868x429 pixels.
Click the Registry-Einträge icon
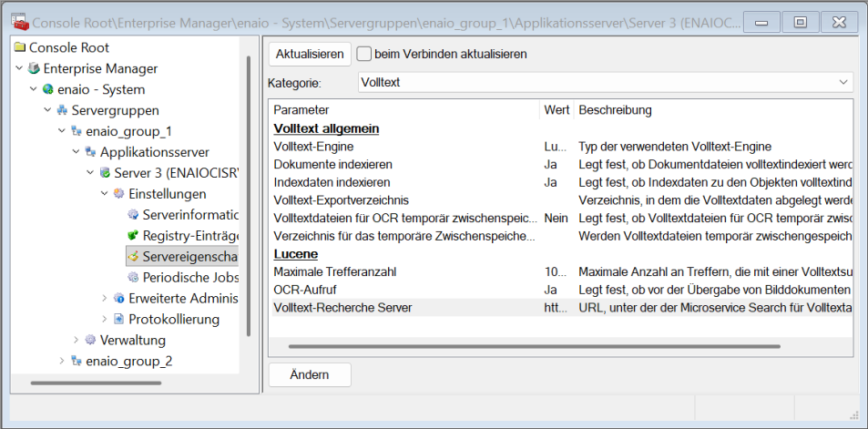pyautogui.click(x=133, y=236)
